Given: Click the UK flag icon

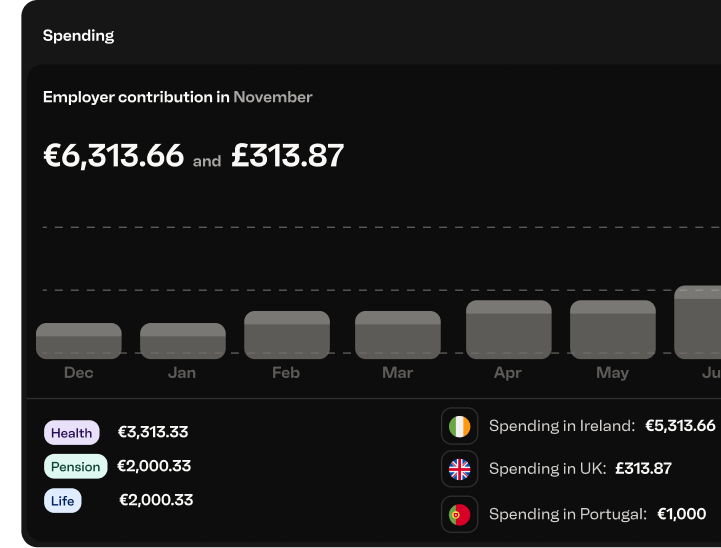Looking at the screenshot, I should pos(459,468).
